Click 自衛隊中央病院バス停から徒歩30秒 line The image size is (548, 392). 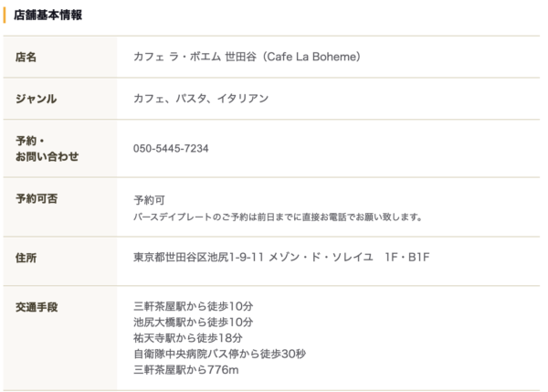coord(219,354)
